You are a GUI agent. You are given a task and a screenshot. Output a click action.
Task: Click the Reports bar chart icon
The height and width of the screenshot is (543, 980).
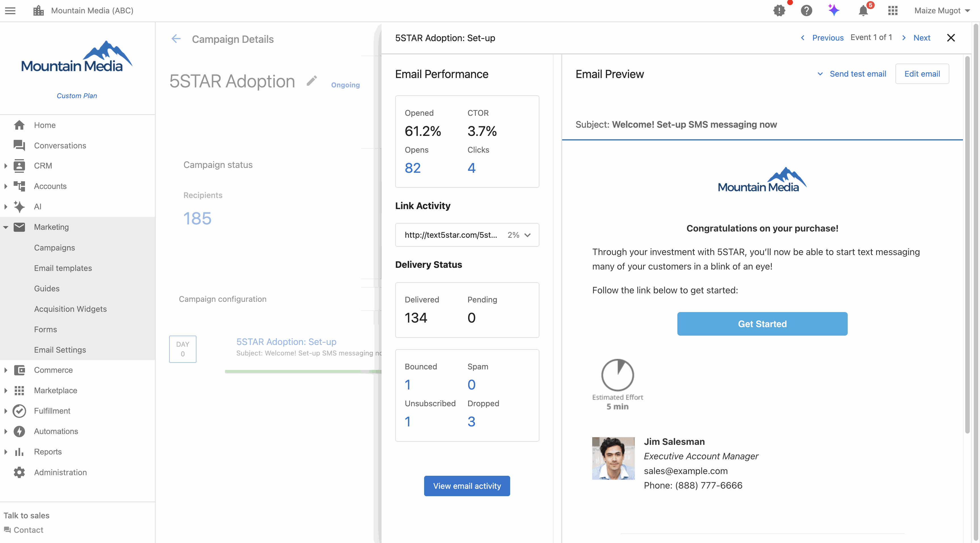[19, 452]
